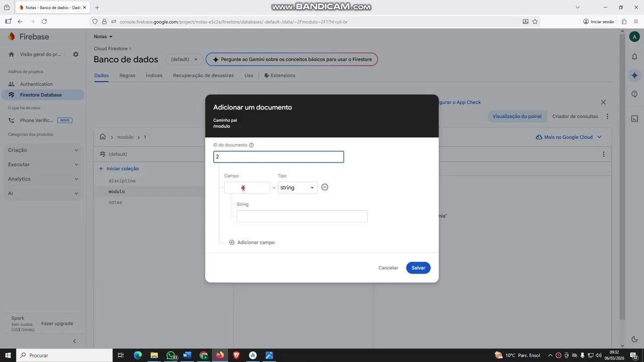Image resolution: width=644 pixels, height=362 pixels.
Task: Switch to the Dados tab
Action: pos(101,75)
